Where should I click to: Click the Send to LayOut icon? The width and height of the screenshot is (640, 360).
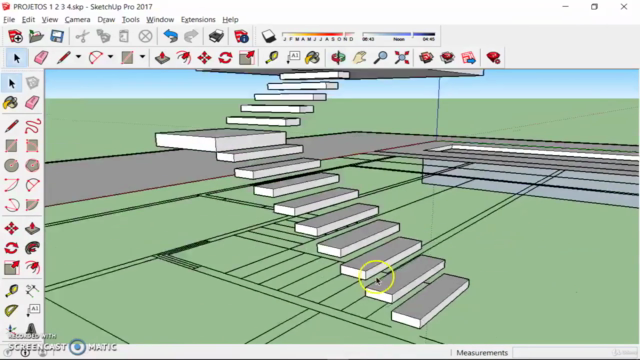[x=469, y=58]
